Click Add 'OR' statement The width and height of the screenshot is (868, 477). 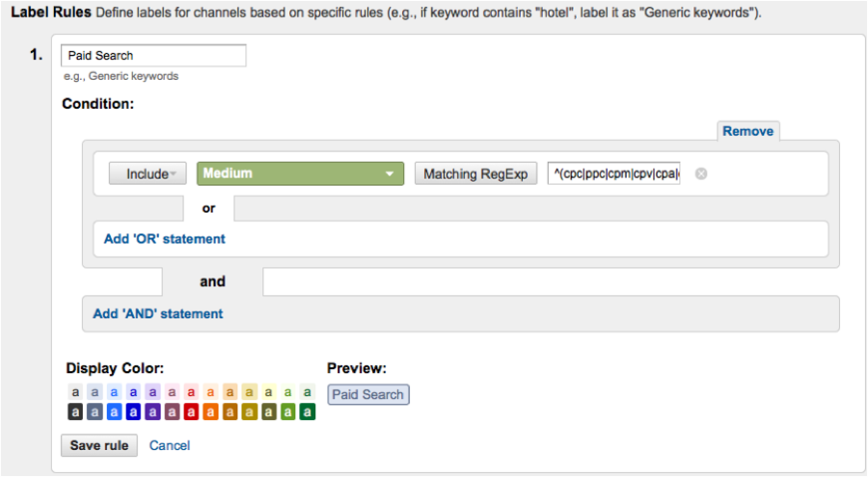(164, 238)
